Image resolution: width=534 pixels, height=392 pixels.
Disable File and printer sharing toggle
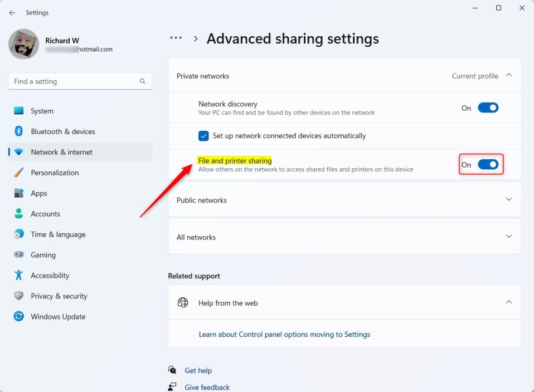pyautogui.click(x=488, y=165)
